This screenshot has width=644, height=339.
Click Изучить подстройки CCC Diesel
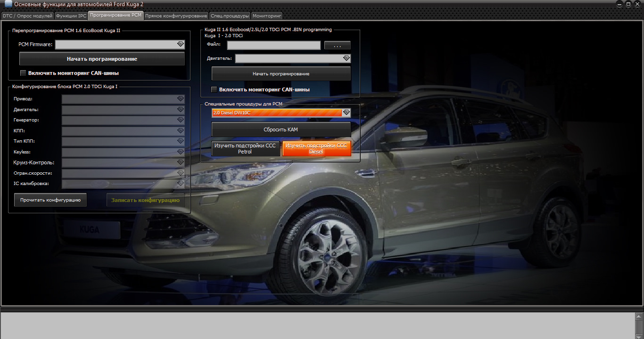click(317, 149)
